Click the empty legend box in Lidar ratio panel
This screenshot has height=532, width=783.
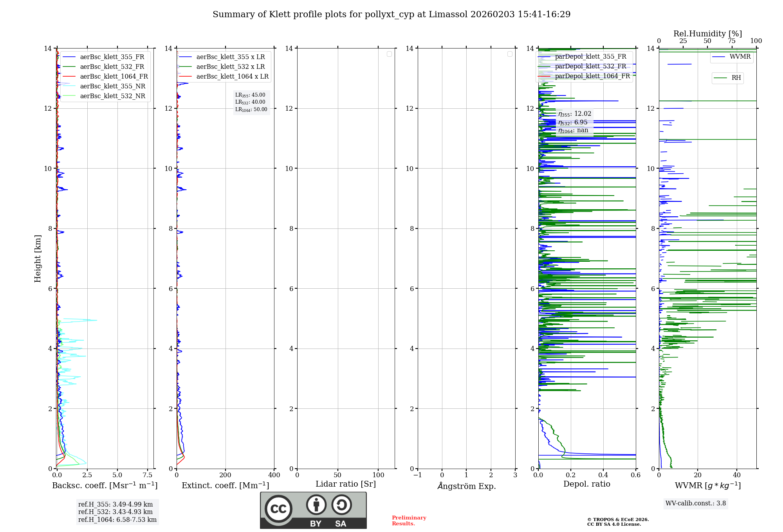(x=389, y=54)
